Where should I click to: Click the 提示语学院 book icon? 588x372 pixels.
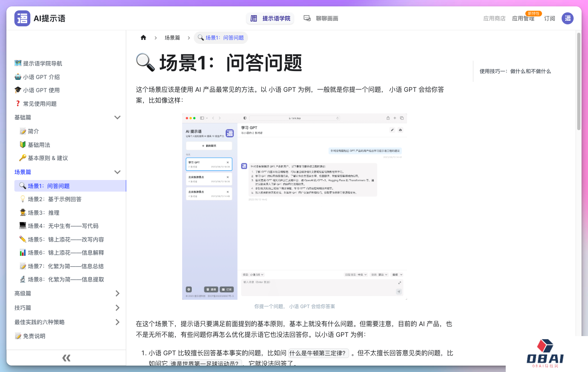click(254, 18)
